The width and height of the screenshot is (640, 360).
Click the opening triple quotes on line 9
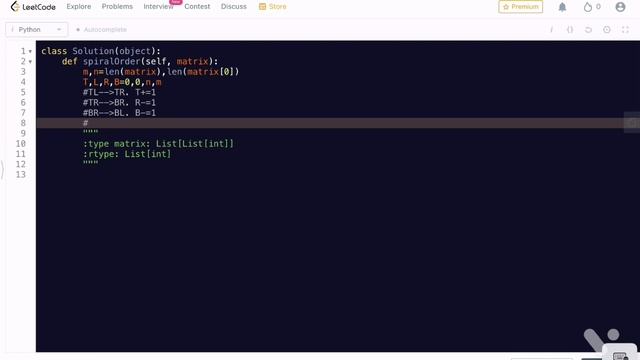pyautogui.click(x=90, y=132)
